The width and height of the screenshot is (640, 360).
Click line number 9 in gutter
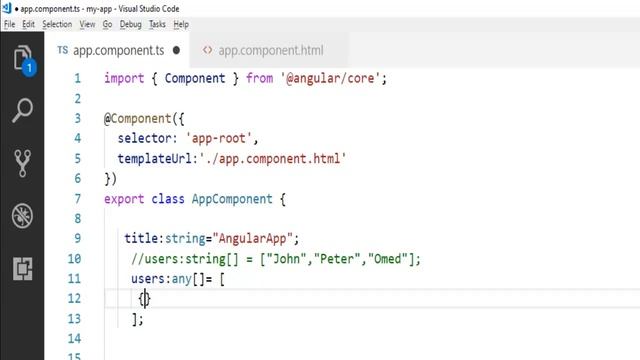click(x=78, y=238)
